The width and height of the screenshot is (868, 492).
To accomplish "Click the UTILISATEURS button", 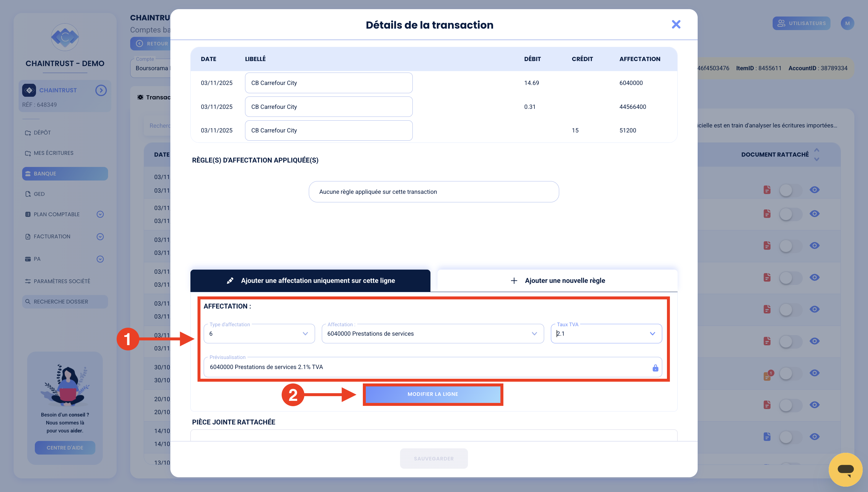I will pyautogui.click(x=801, y=23).
